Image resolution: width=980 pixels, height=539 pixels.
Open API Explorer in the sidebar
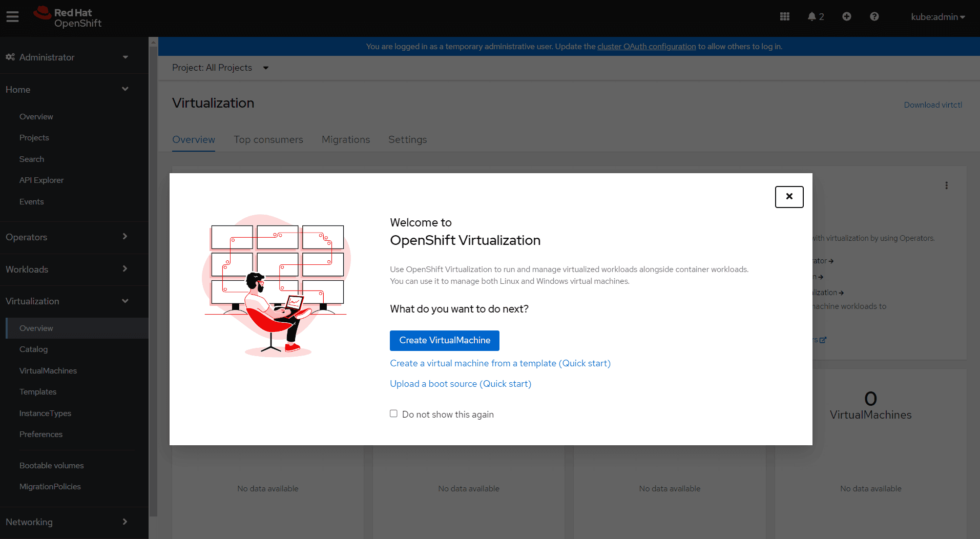[41, 180]
